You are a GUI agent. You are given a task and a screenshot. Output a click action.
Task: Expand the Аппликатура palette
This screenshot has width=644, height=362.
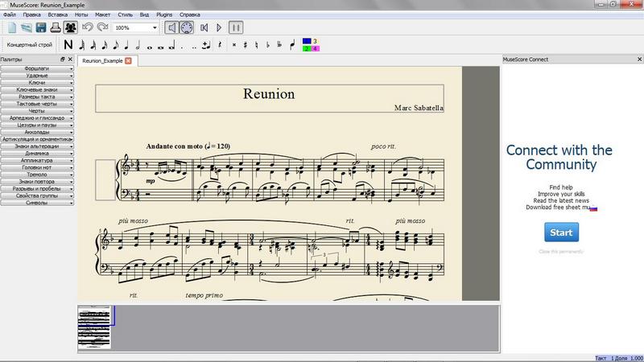coord(37,160)
